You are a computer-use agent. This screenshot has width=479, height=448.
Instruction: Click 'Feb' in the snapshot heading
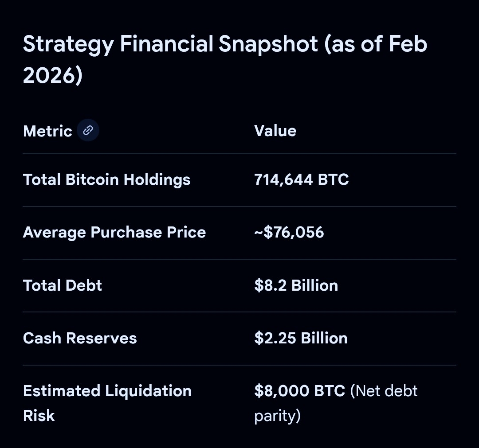406,44
